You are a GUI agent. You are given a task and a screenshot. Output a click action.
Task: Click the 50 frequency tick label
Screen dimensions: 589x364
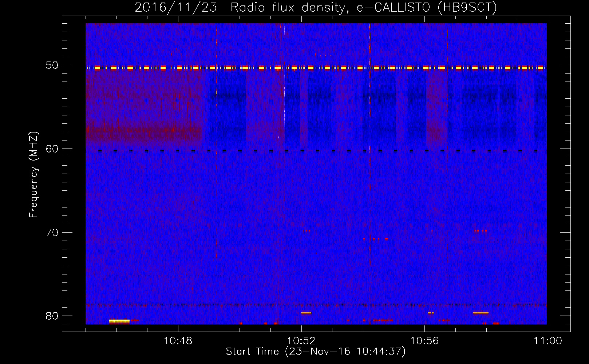pos(52,66)
